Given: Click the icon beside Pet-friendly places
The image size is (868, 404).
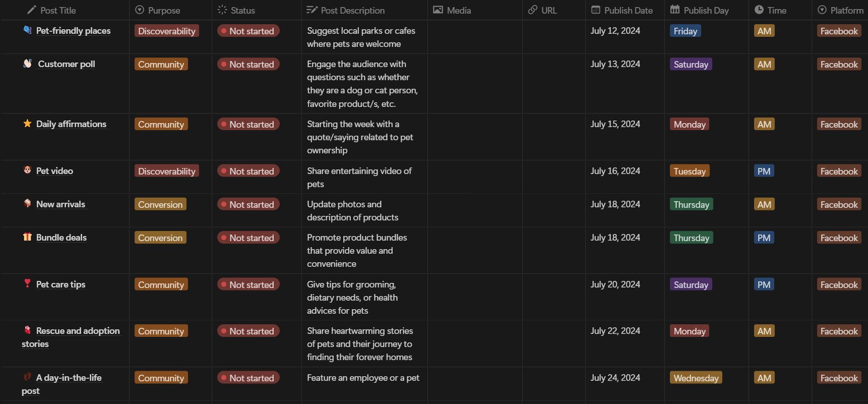Looking at the screenshot, I should point(27,30).
